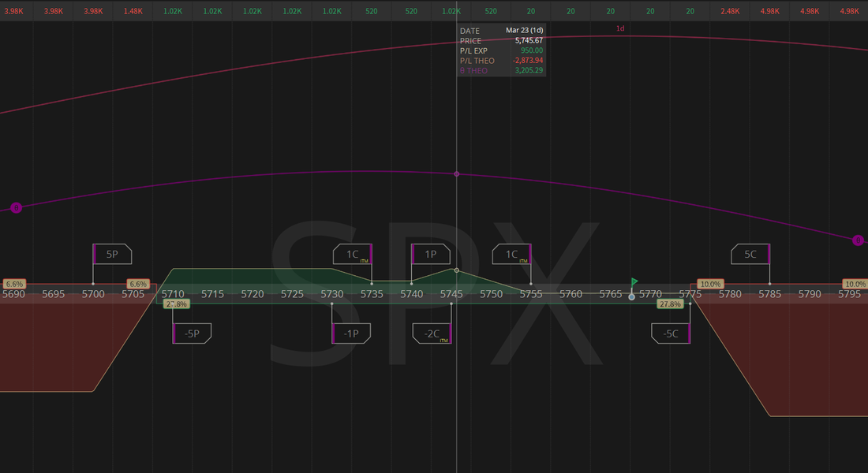Click the peak point on the expiration P/L line
The width and height of the screenshot is (868, 473).
click(457, 270)
